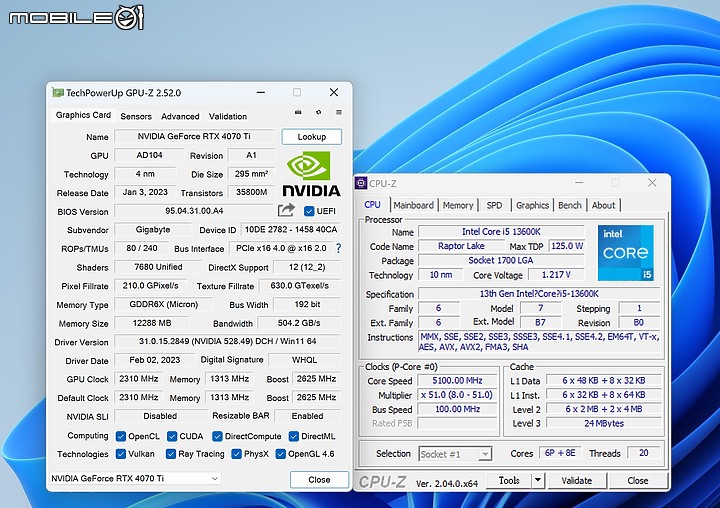Click the Cores value 6P + 8E

560,453
